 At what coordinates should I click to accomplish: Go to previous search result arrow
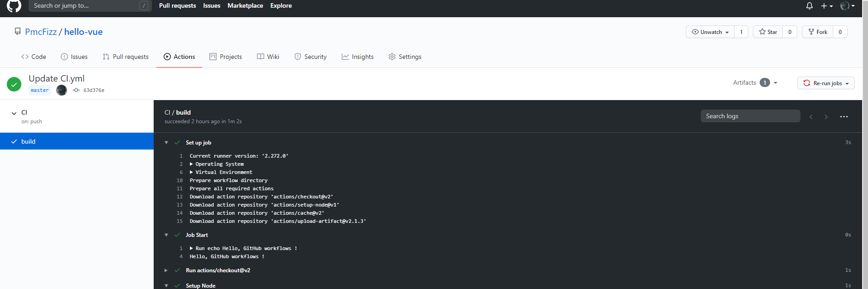pos(811,117)
